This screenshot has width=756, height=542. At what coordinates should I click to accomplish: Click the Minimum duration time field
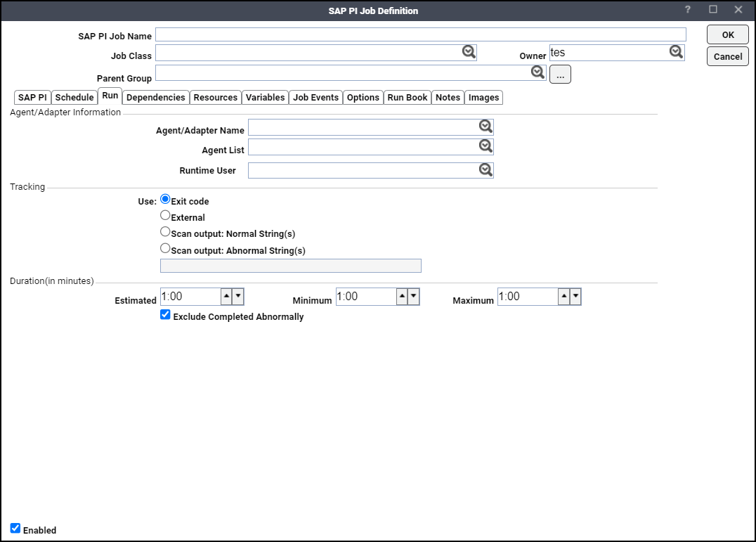pyautogui.click(x=367, y=297)
